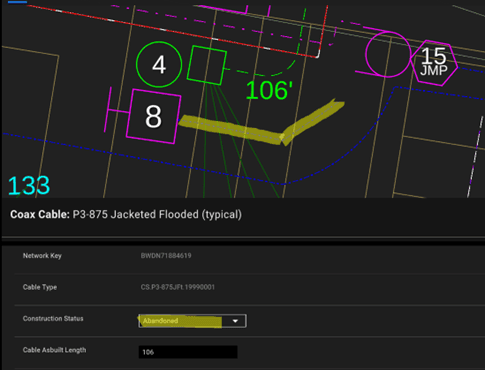Click the Cable Asbuilt Length field with 106

click(188, 352)
